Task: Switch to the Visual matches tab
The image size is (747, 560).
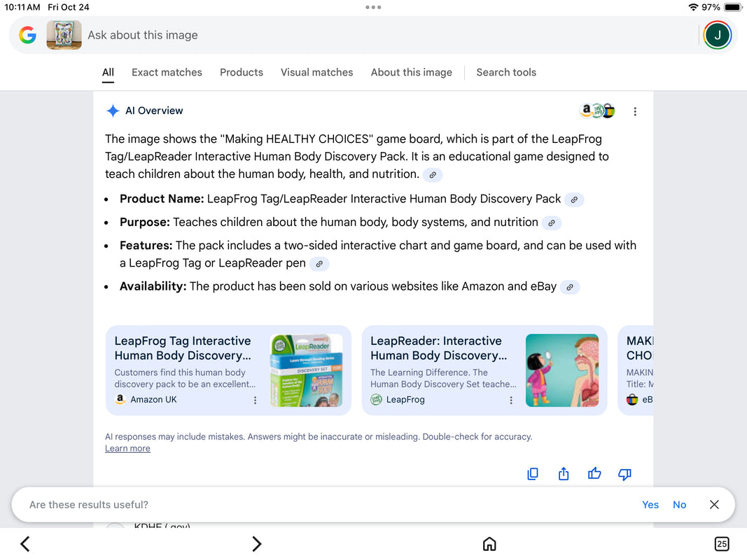Action: [316, 72]
